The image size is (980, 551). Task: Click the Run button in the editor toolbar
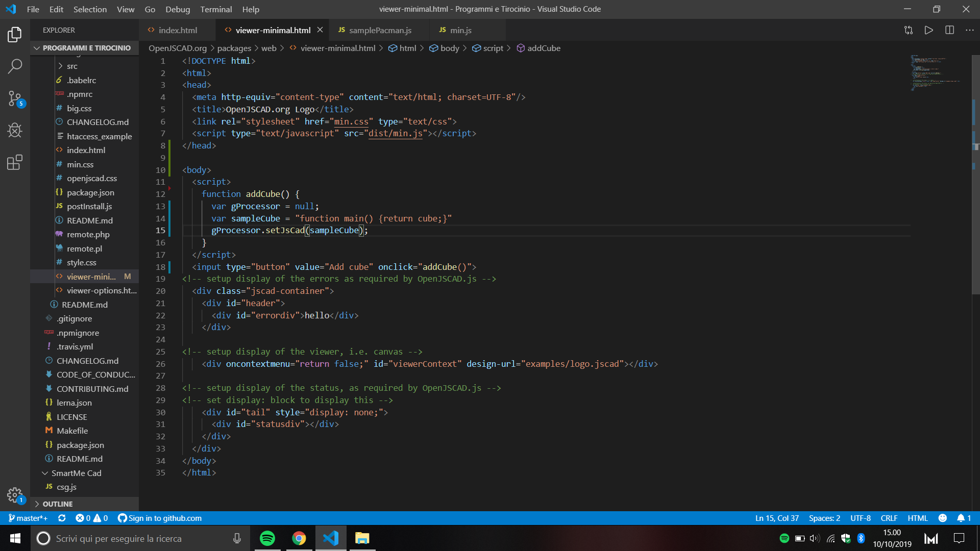[929, 30]
